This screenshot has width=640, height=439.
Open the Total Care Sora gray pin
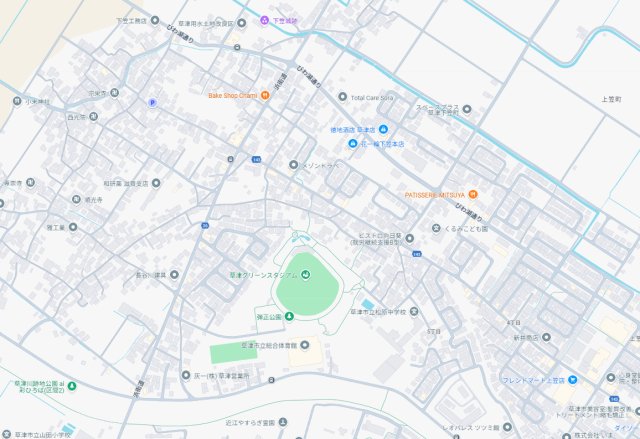click(343, 97)
